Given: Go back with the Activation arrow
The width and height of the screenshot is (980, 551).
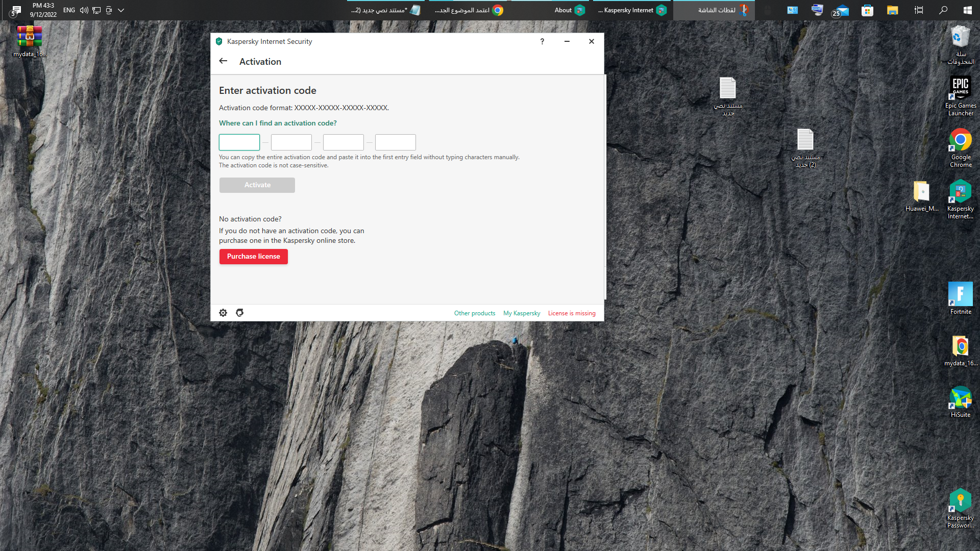Looking at the screenshot, I should 223,61.
